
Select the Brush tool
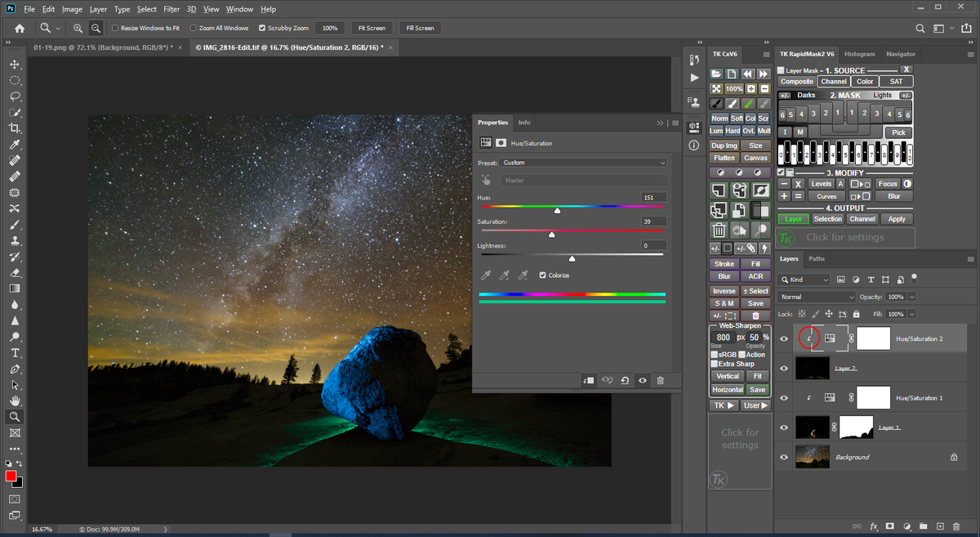(x=15, y=225)
